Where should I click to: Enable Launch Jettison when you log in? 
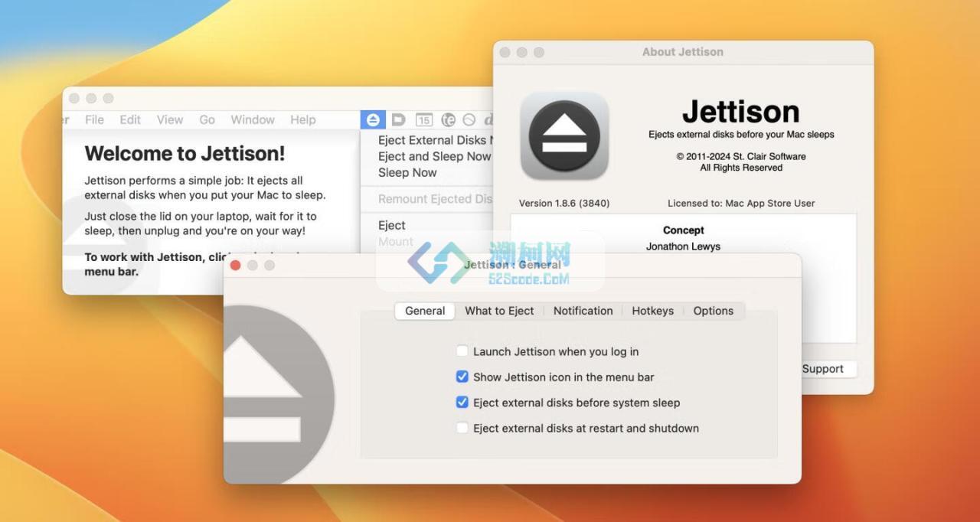pyautogui.click(x=462, y=351)
